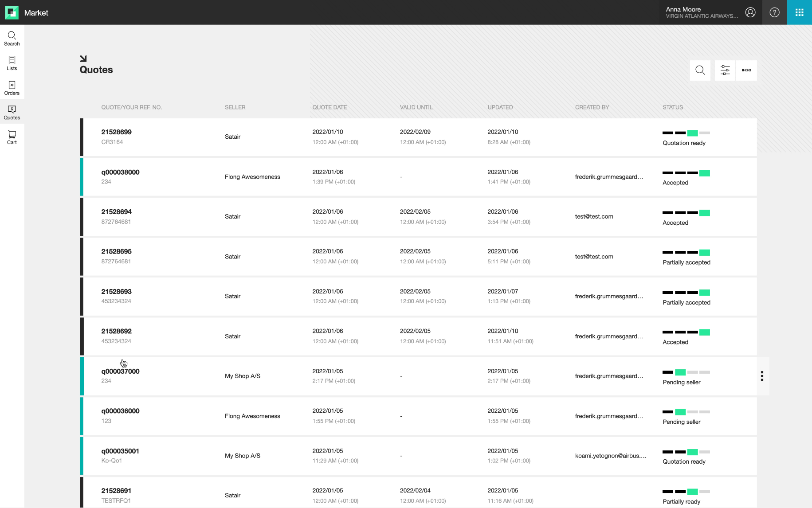The height and width of the screenshot is (508, 812).
Task: Click Pending seller status for q000036000
Action: [682, 422]
